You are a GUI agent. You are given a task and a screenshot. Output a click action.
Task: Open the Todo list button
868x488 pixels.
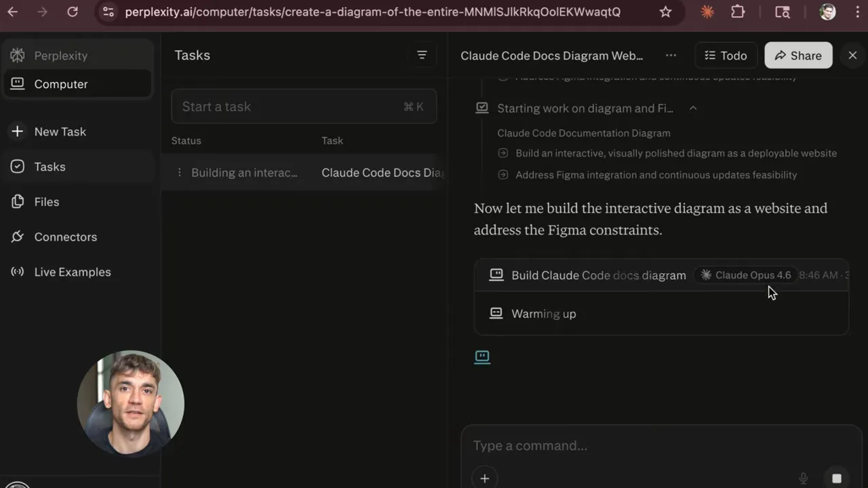click(x=726, y=56)
